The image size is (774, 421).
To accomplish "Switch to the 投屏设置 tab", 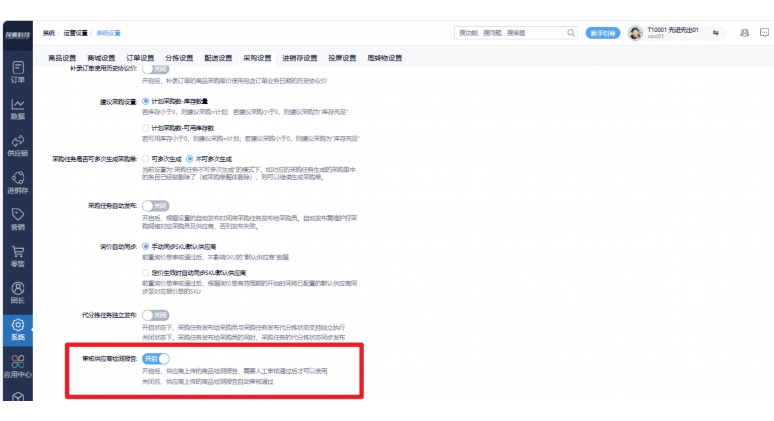I will tap(342, 58).
